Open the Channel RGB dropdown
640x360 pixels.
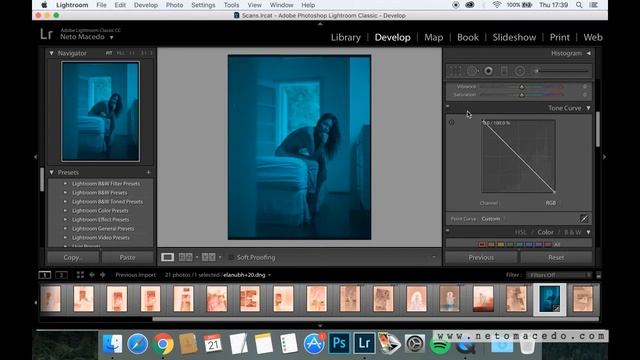click(551, 203)
